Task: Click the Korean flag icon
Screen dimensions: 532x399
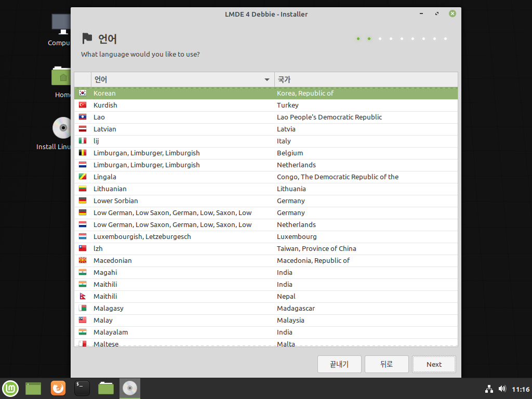Action: point(83,93)
